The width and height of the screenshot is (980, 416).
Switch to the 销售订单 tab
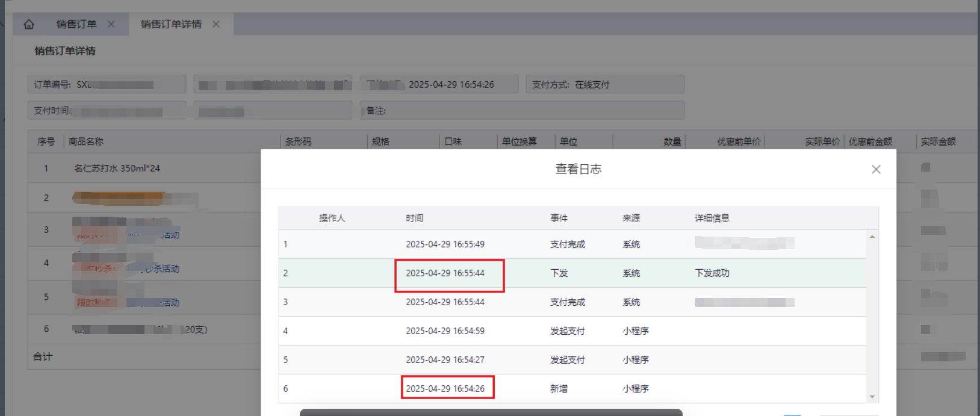(x=76, y=24)
